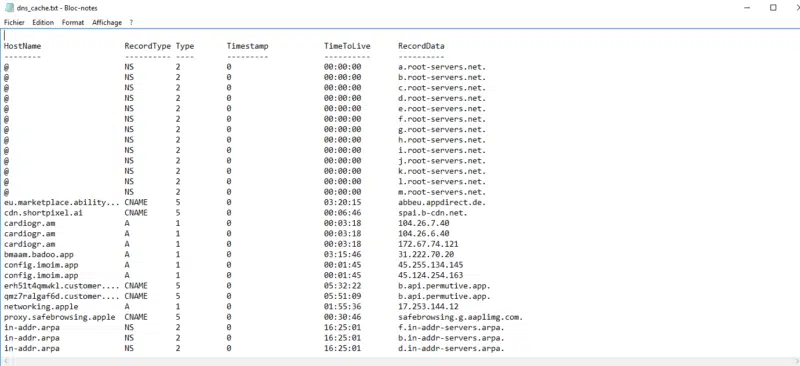Viewport: 800px width, 366px height.
Task: Open the Format menu
Action: (x=73, y=22)
